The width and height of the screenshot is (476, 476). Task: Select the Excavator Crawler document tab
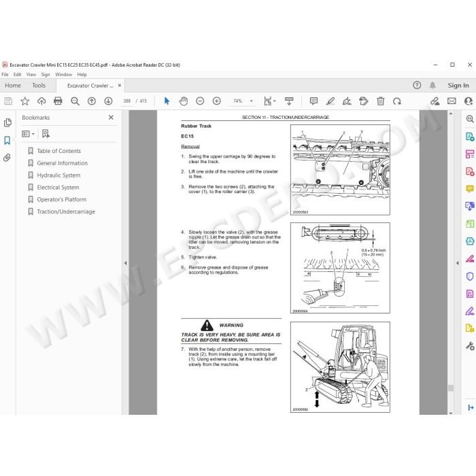[90, 86]
